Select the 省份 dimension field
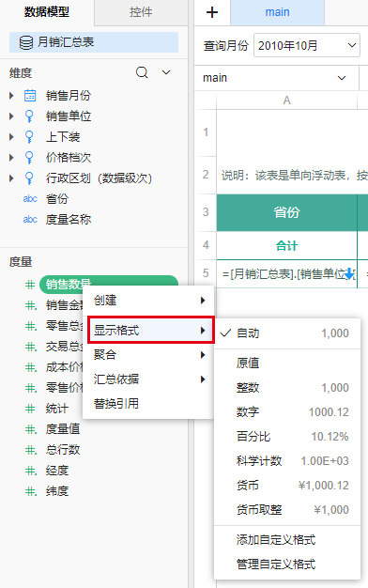368x588 pixels. (x=57, y=199)
